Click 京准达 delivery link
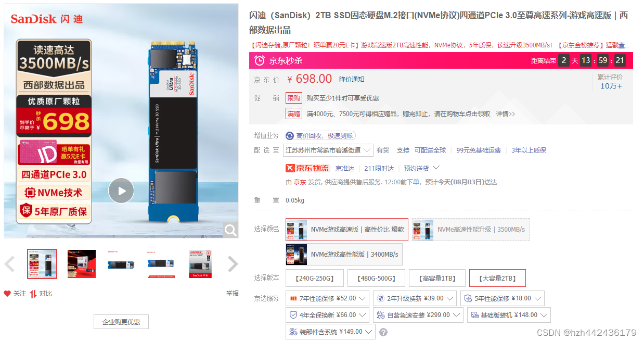Image resolution: width=644 pixels, height=341 pixels. pos(344,168)
